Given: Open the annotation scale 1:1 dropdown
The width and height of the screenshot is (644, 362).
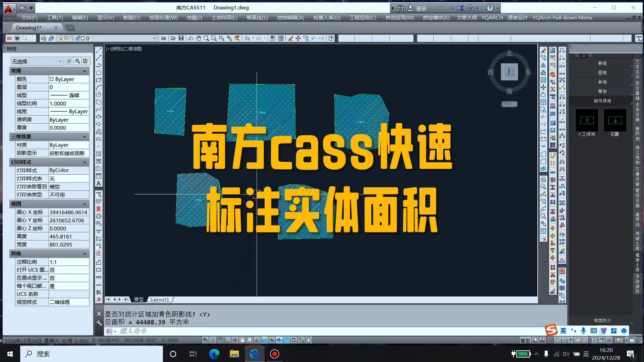Looking at the screenshot, I should [x=564, y=340].
